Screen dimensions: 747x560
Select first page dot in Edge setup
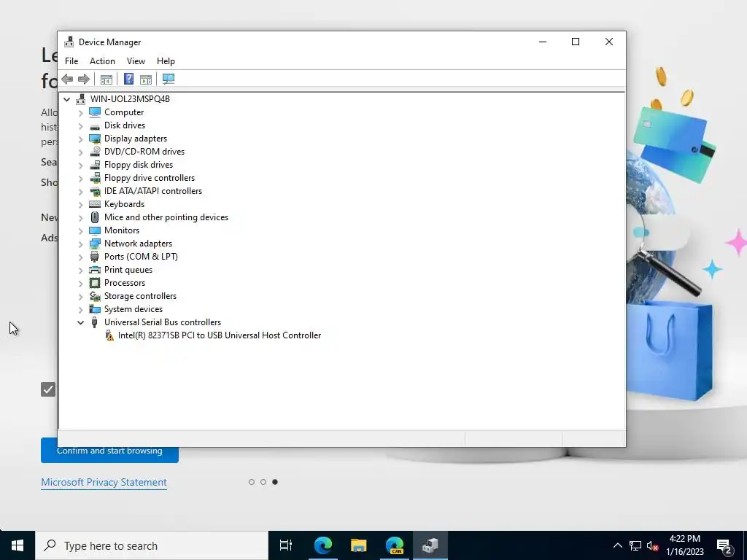(x=252, y=482)
